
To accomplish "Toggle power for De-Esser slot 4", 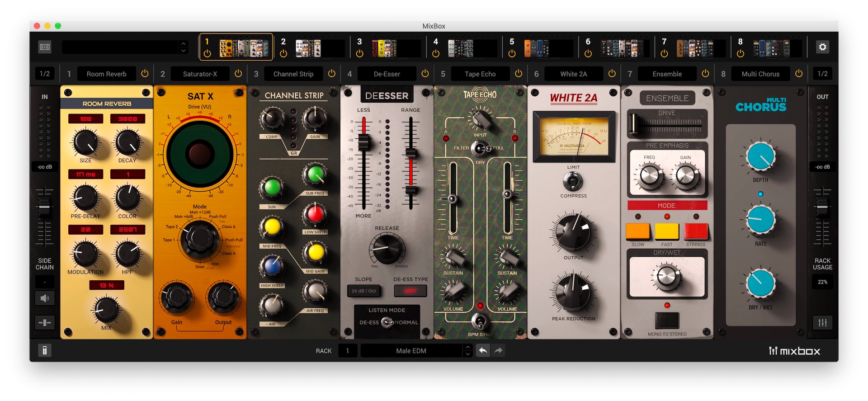I will pos(425,73).
